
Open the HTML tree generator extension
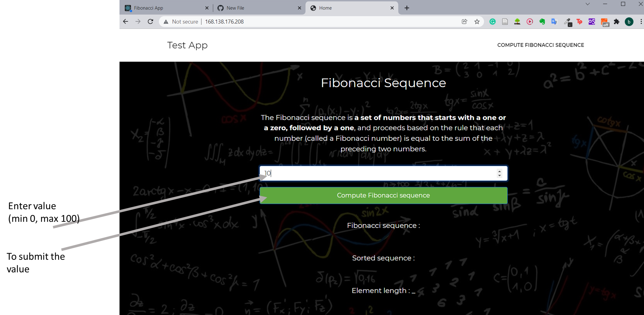[x=517, y=22]
